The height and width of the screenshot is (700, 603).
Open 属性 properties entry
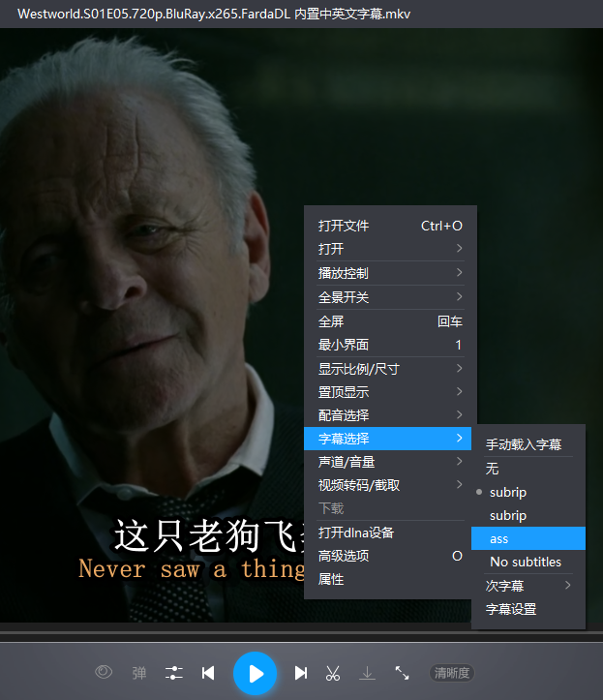387,579
